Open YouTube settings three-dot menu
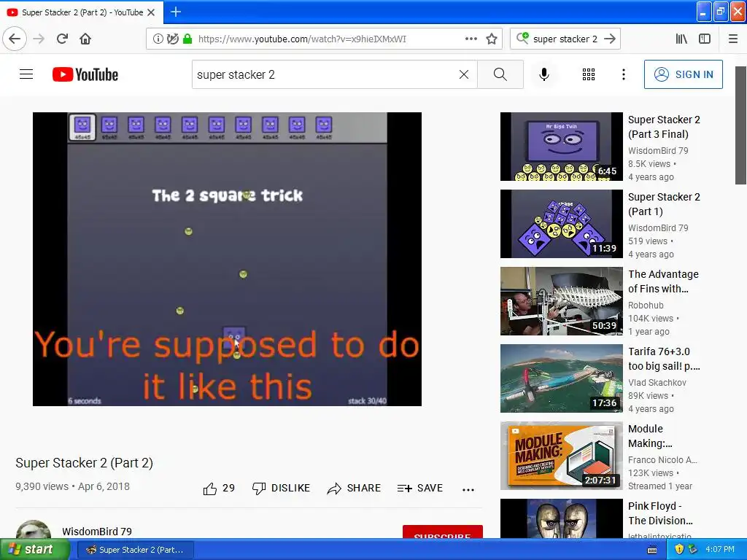The width and height of the screenshot is (747, 560). pos(623,74)
